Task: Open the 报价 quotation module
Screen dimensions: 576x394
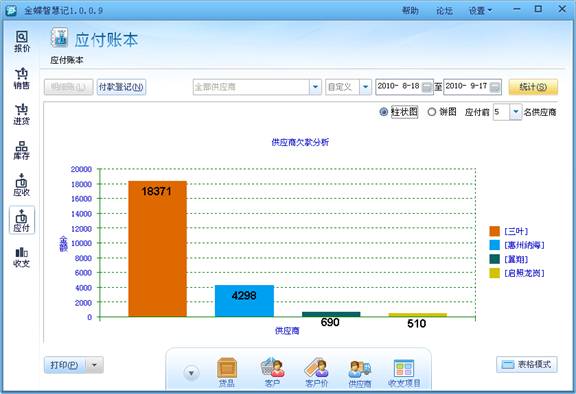Action: pyautogui.click(x=22, y=41)
